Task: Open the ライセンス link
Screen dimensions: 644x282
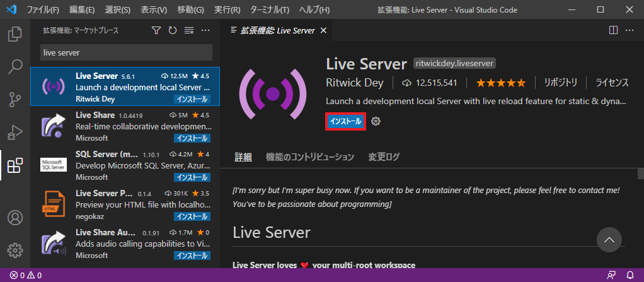Action: 612,83
